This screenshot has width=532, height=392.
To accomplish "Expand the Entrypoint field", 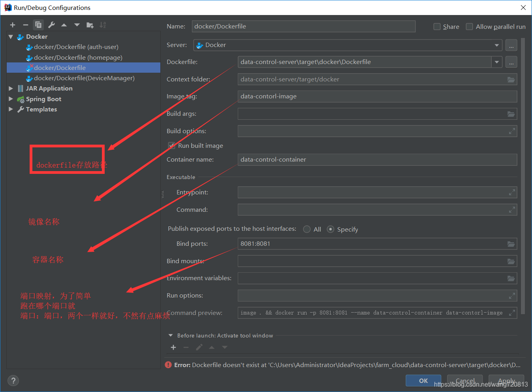I will pos(512,192).
